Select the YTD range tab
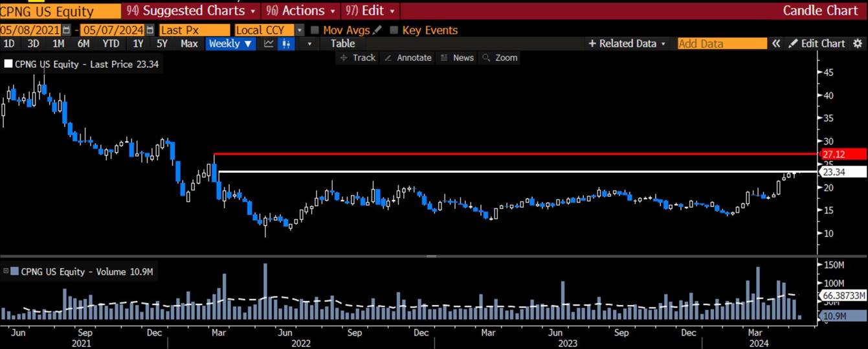 point(111,43)
